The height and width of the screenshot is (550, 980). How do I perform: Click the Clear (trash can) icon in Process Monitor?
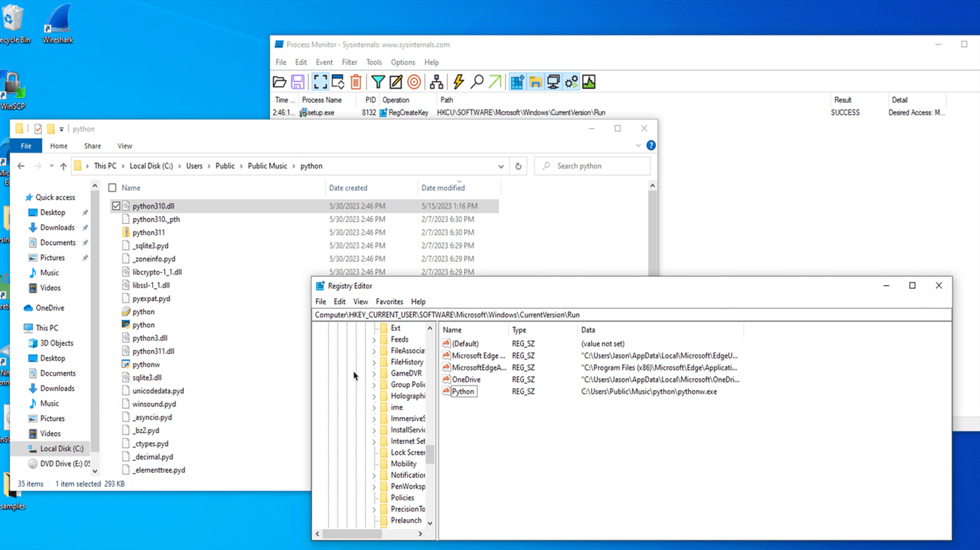coord(356,82)
